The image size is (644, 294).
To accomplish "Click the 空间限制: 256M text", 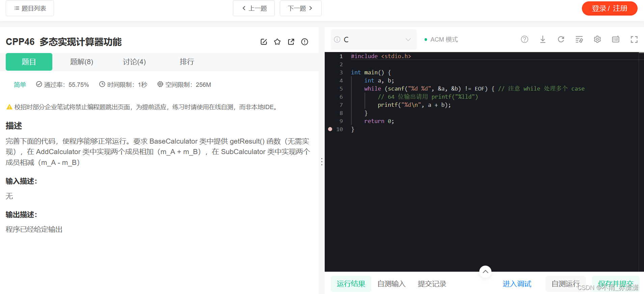I will [184, 85].
